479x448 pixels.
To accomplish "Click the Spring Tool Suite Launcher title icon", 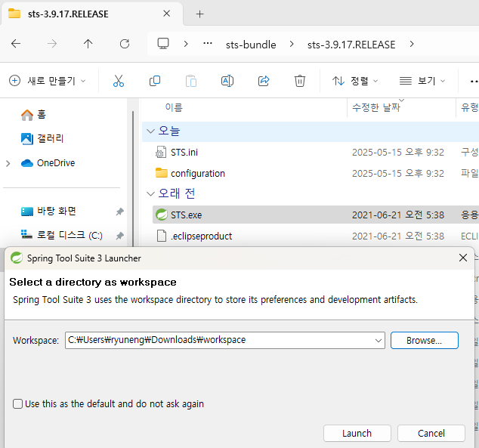I will [17, 258].
